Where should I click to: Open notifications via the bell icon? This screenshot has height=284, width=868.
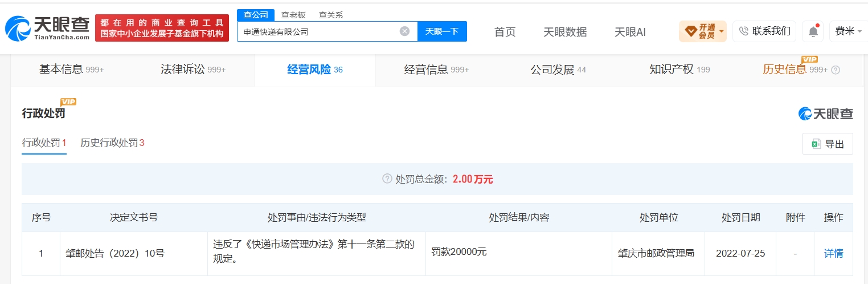[x=813, y=31]
